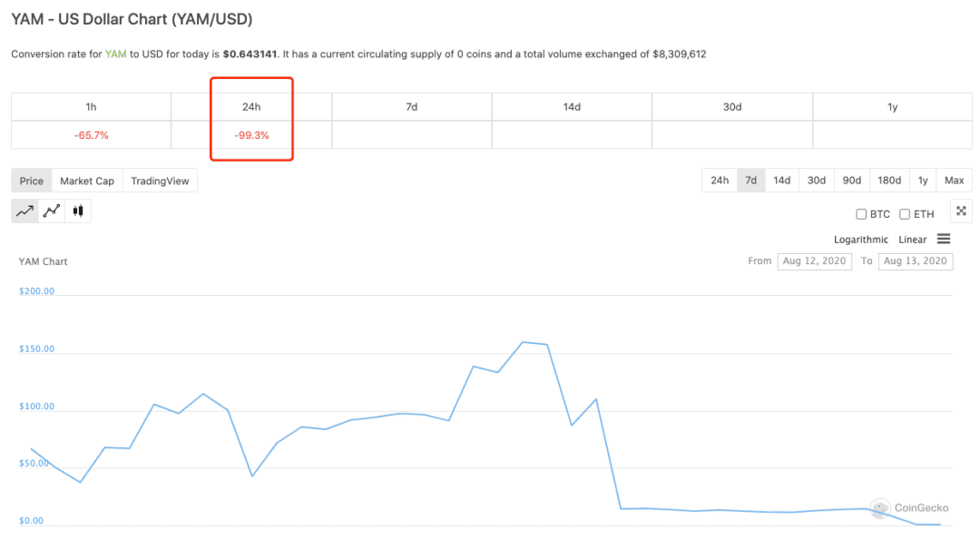Open the To date field Aug 13, 2020
The height and width of the screenshot is (549, 980).
click(915, 260)
